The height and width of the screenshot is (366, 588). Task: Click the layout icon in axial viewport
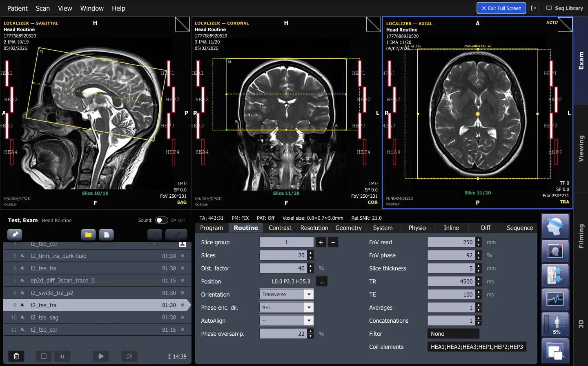[x=565, y=25]
